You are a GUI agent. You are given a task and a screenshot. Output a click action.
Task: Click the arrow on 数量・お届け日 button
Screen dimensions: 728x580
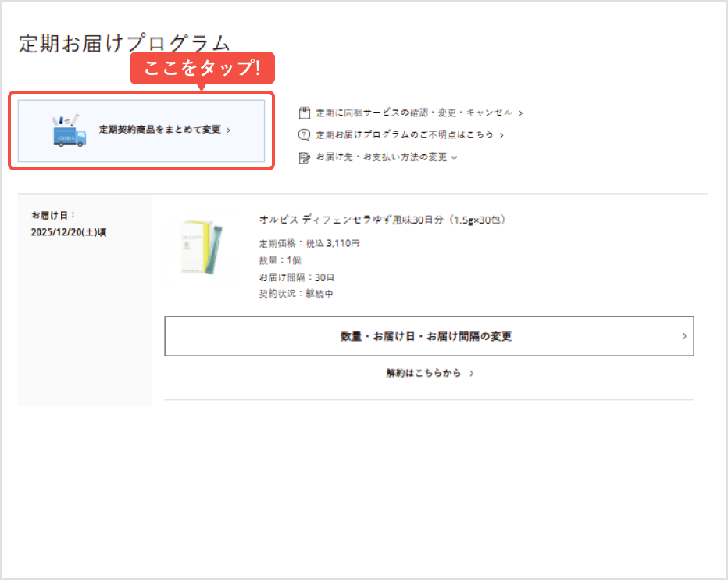click(x=684, y=336)
